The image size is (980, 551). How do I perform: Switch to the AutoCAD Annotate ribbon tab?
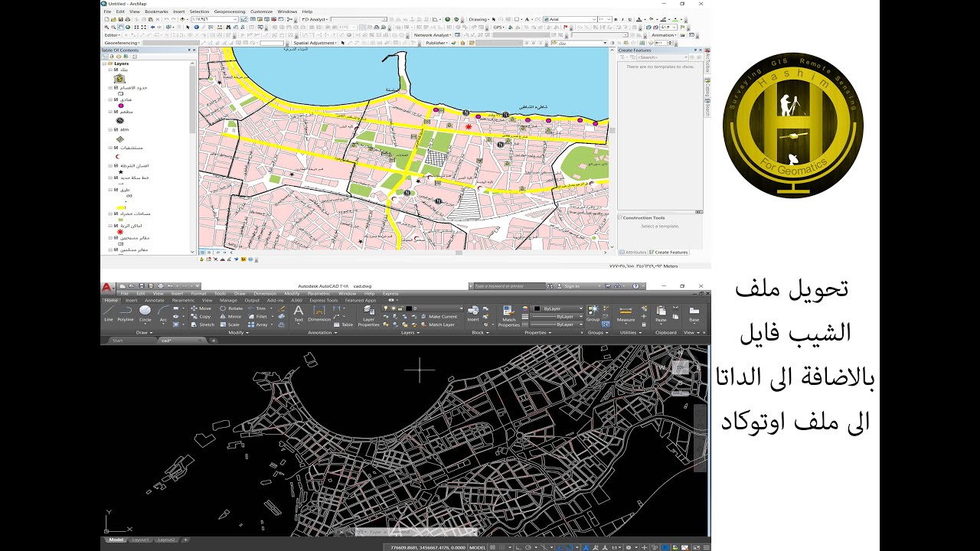[155, 300]
